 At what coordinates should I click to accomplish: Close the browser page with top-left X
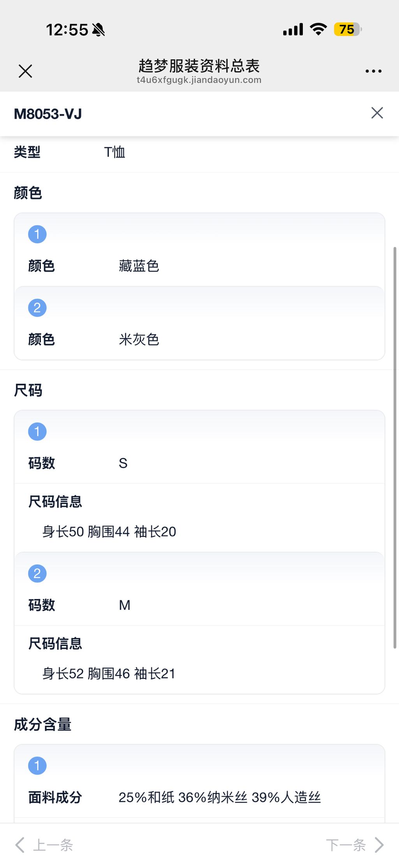point(25,71)
